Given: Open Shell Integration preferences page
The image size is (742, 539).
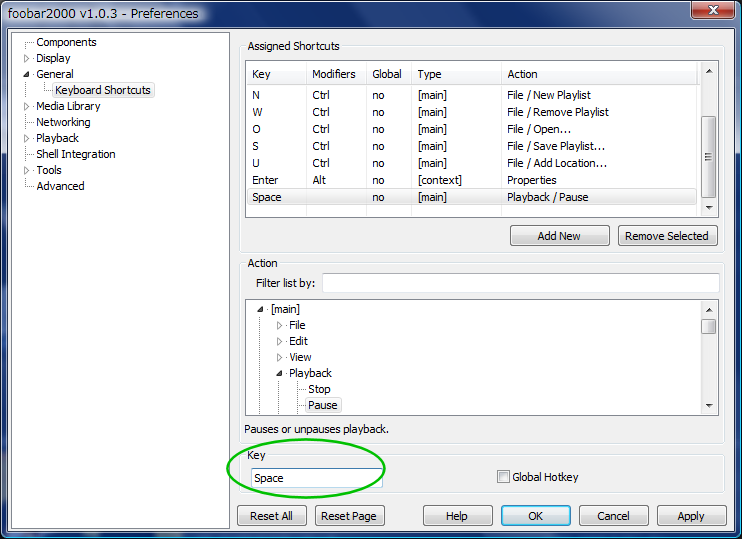Looking at the screenshot, I should point(76,154).
